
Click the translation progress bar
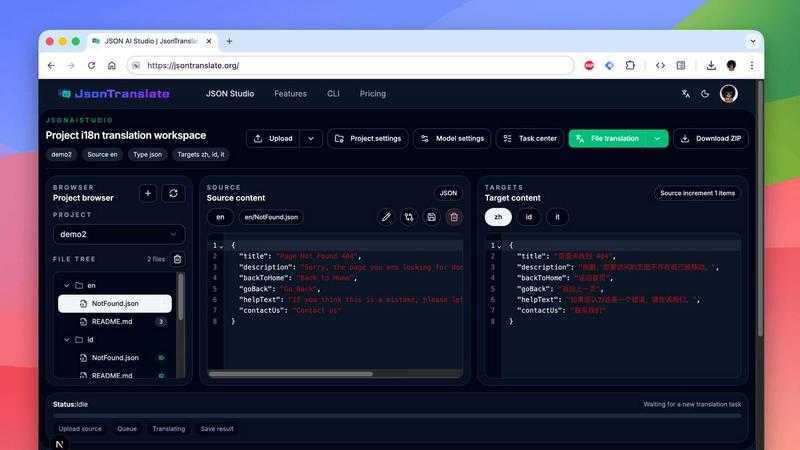coord(397,416)
